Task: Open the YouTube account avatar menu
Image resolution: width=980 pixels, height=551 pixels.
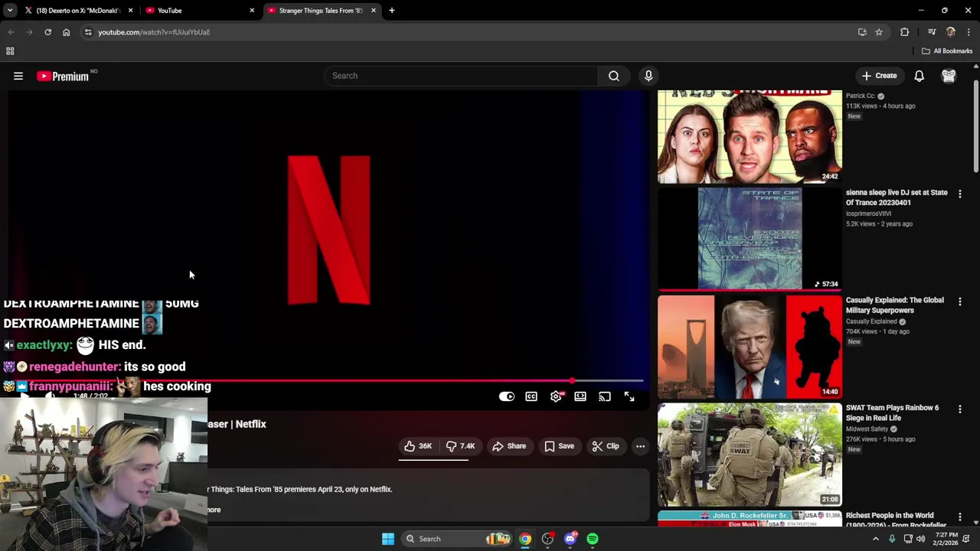Action: tap(949, 76)
